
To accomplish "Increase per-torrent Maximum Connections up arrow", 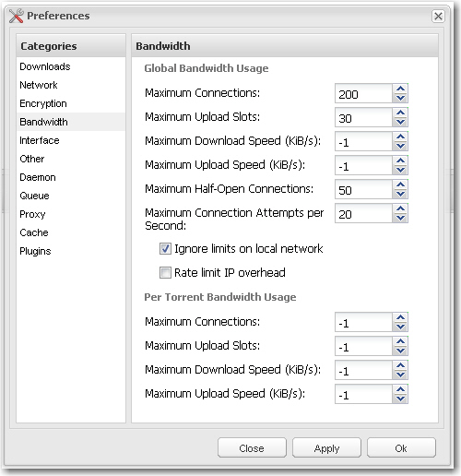I will [x=400, y=317].
